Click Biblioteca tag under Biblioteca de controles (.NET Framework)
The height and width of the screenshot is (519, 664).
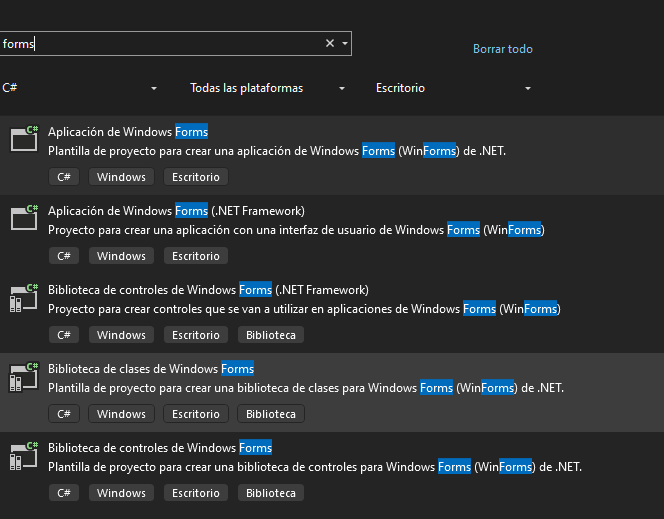click(271, 335)
